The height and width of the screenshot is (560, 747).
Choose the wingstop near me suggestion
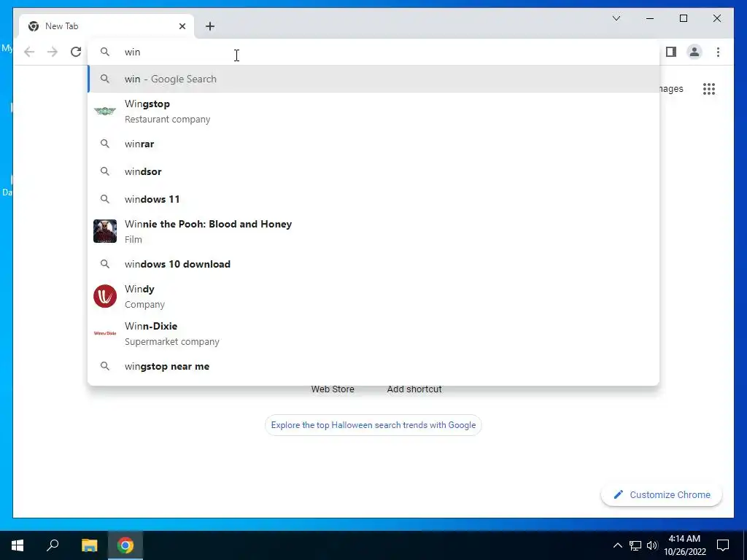coord(373,366)
